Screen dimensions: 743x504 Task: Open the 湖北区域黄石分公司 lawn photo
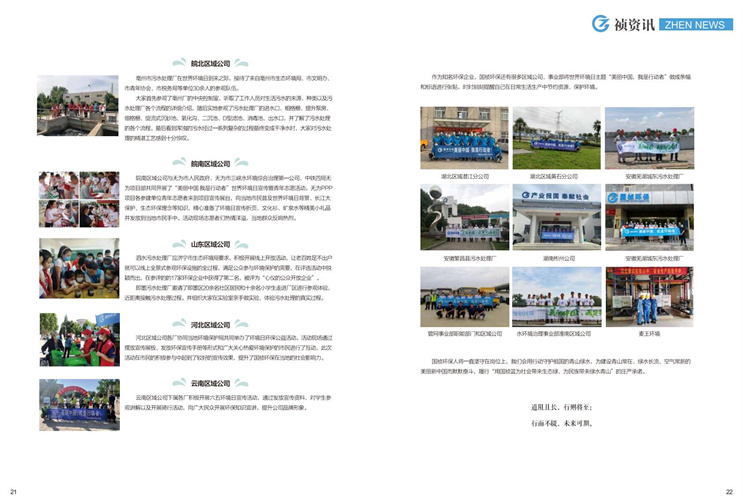coord(557,138)
